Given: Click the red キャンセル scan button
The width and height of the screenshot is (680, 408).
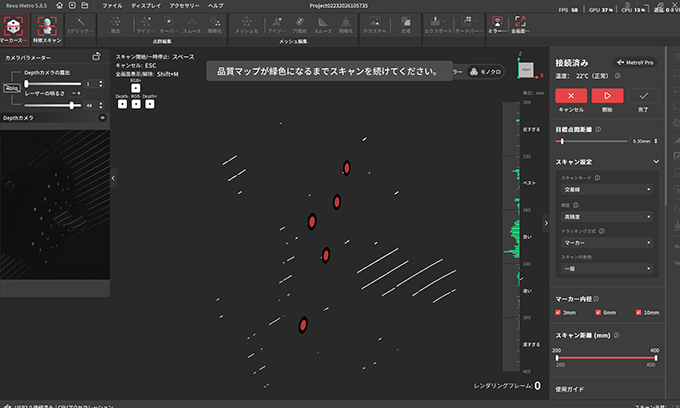Looking at the screenshot, I should point(572,96).
